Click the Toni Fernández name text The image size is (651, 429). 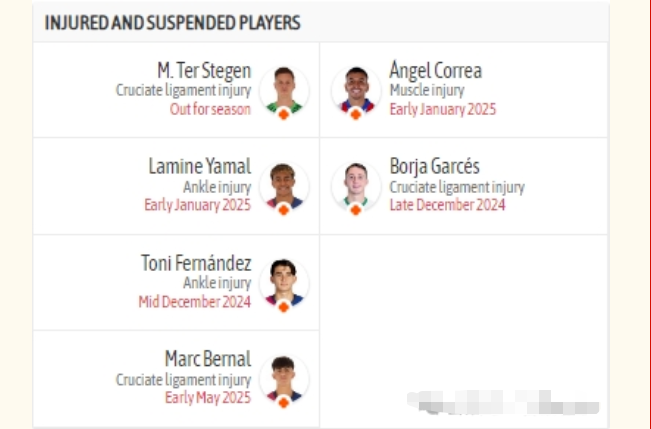tap(196, 264)
